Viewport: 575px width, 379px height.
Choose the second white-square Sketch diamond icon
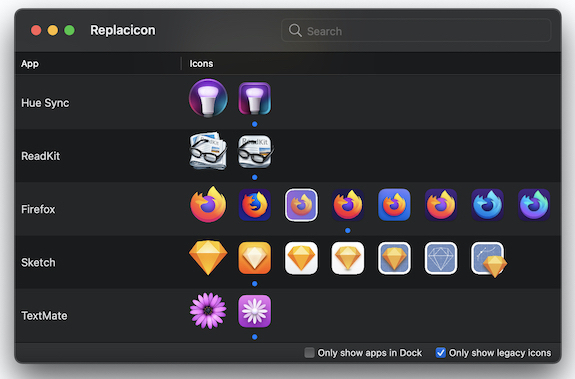click(348, 258)
